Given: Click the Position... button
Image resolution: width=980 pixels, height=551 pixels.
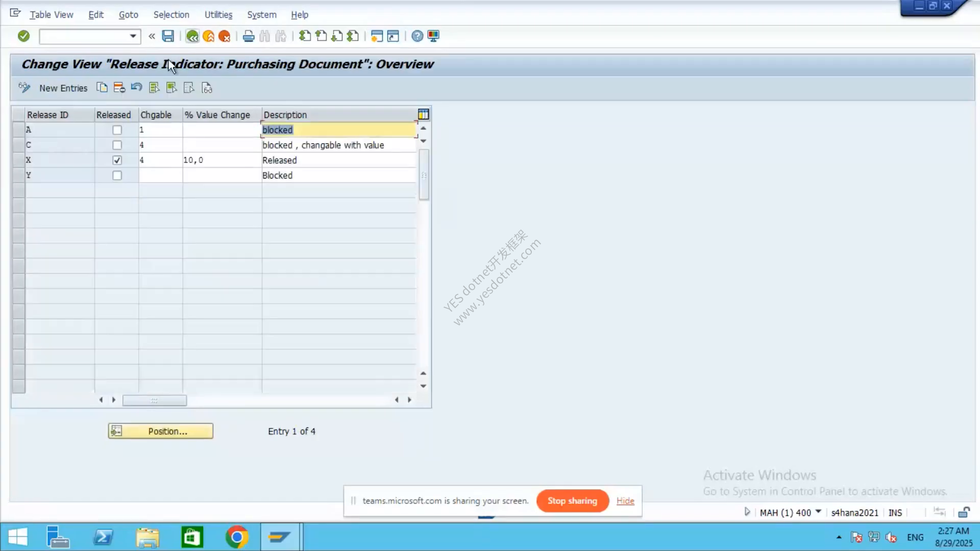Looking at the screenshot, I should (x=160, y=431).
